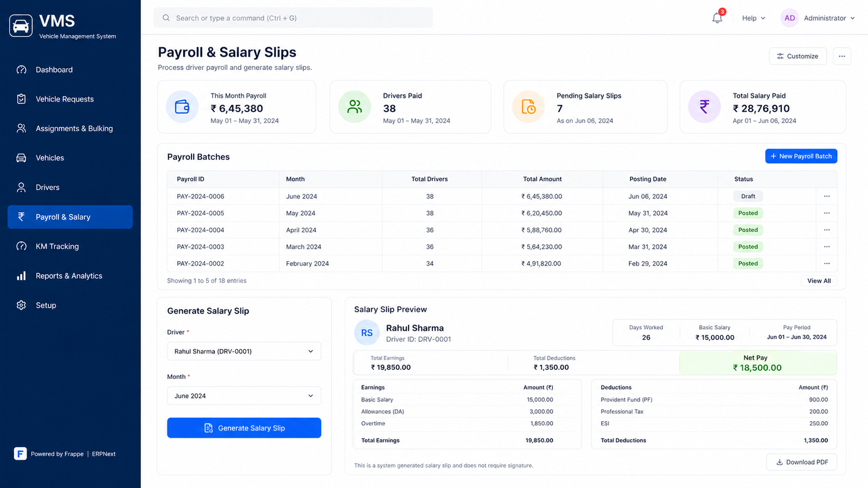Click the Pending Salary Slips document icon

click(528, 107)
